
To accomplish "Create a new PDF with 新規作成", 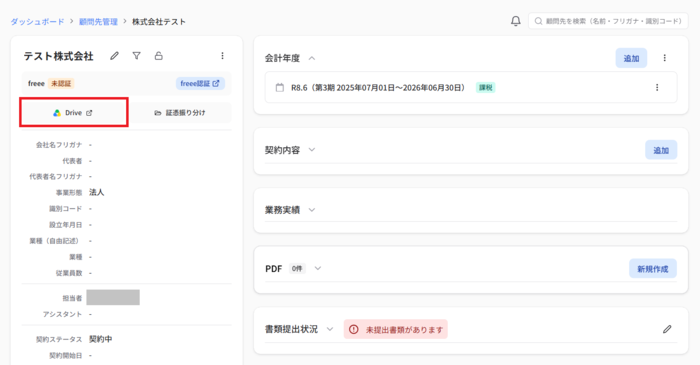I will coord(653,269).
